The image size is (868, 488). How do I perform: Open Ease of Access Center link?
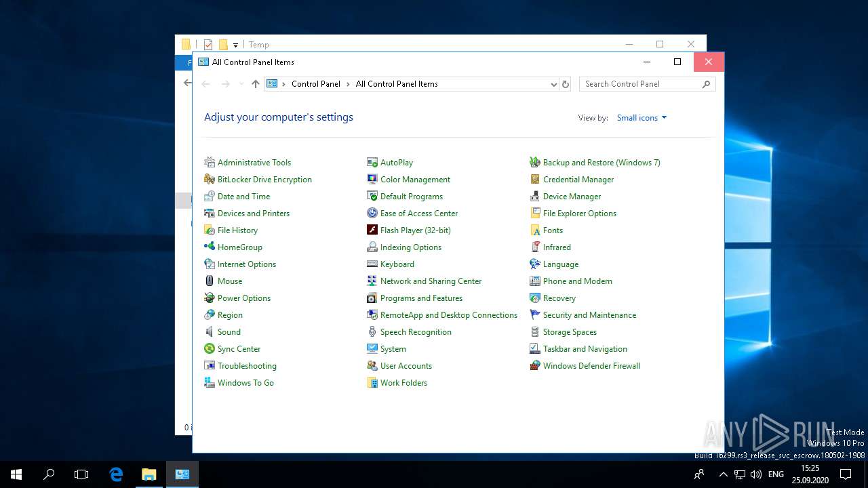pos(419,213)
